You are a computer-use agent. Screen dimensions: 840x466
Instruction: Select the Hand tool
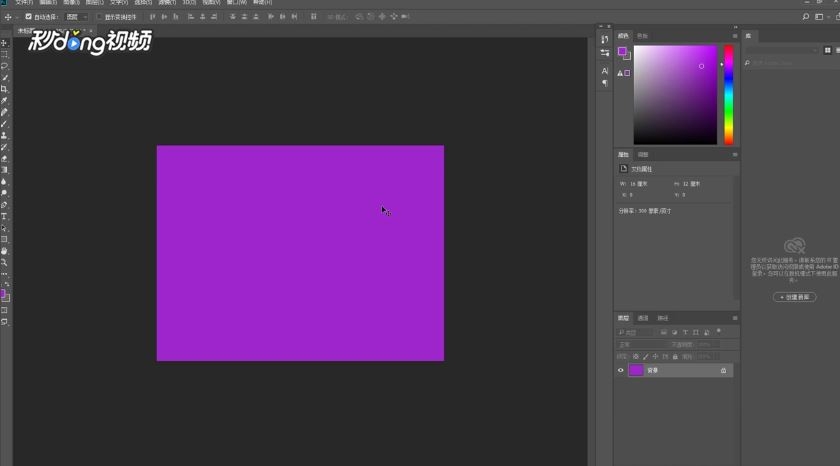pyautogui.click(x=4, y=251)
